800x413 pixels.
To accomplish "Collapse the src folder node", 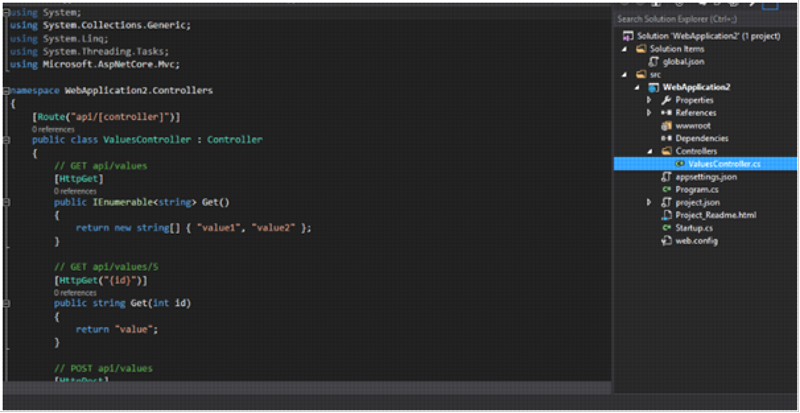I will 625,75.
